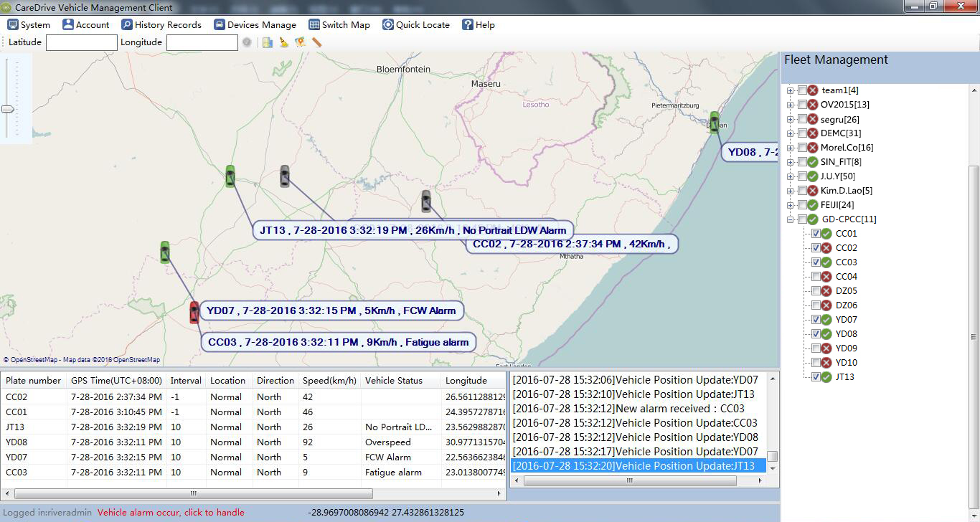Check the FEIJI[24] group checkbox
This screenshot has height=522, width=980.
coord(802,205)
